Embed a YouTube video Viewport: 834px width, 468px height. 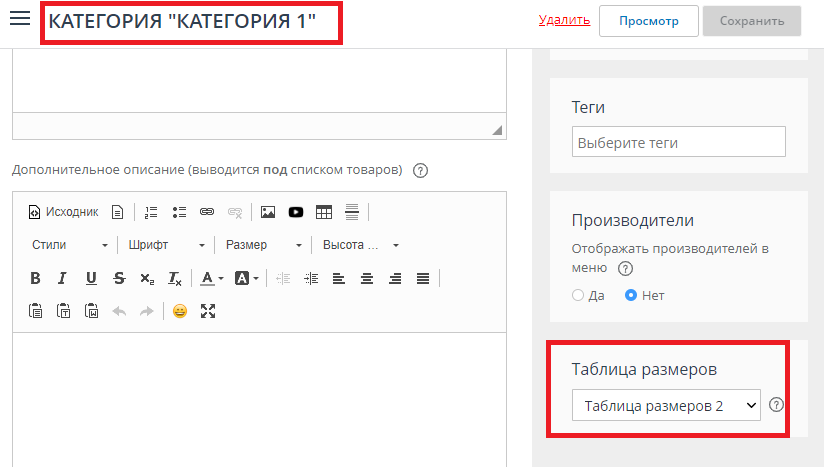click(x=296, y=212)
